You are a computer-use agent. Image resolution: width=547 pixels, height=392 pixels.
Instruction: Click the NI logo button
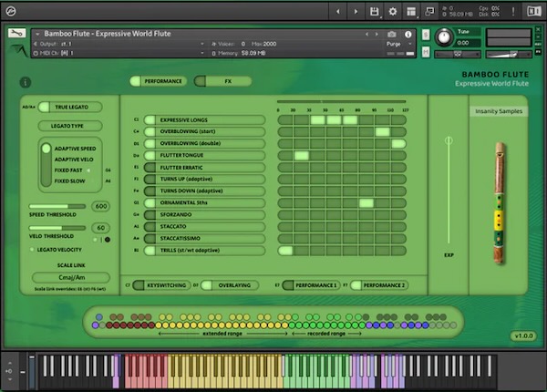(x=533, y=12)
